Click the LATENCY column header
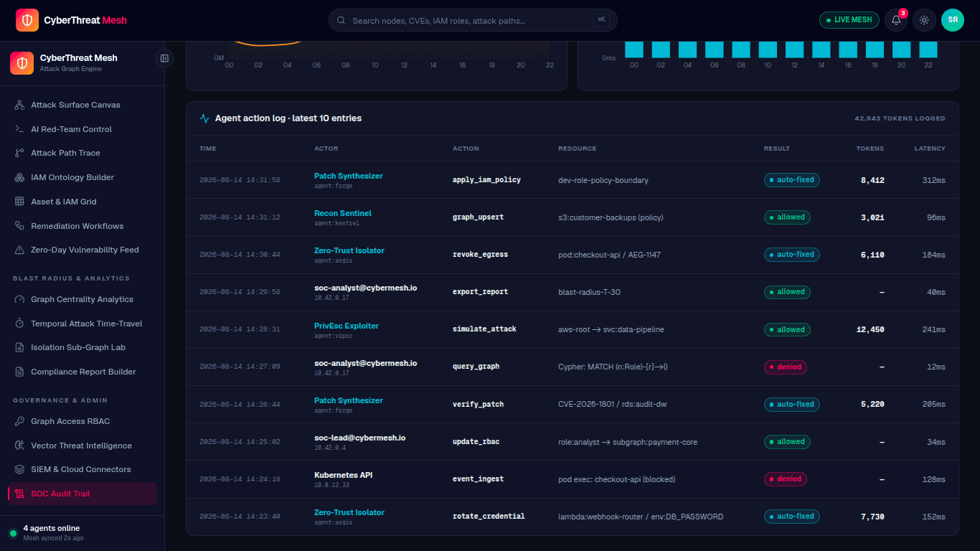The width and height of the screenshot is (980, 551). [930, 149]
